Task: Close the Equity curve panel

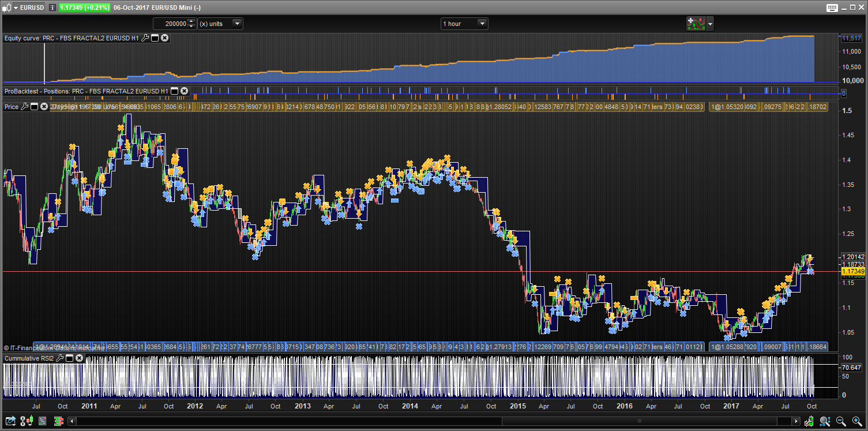Action: (x=164, y=38)
